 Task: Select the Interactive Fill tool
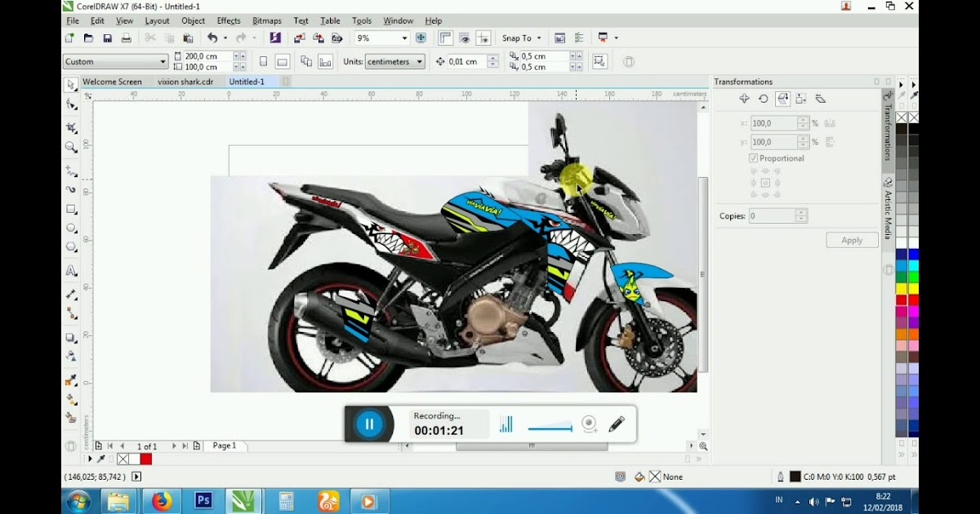tap(71, 399)
